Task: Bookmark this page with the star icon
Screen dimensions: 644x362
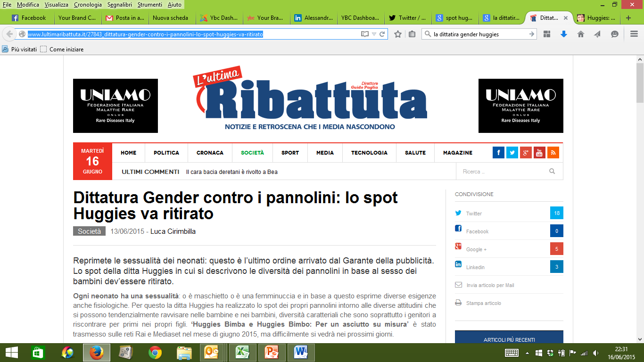Action: pos(398,34)
